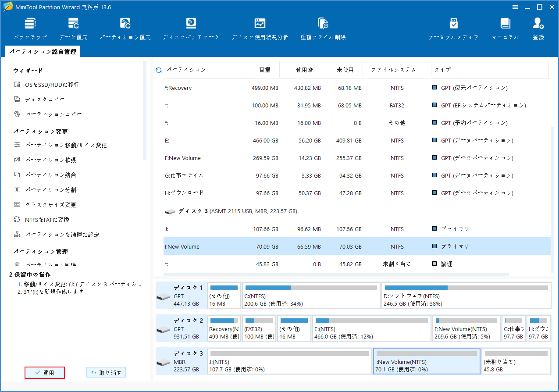This screenshot has height=392, width=559.
Task: Sort by the 使用済 column header
Action: click(x=301, y=70)
